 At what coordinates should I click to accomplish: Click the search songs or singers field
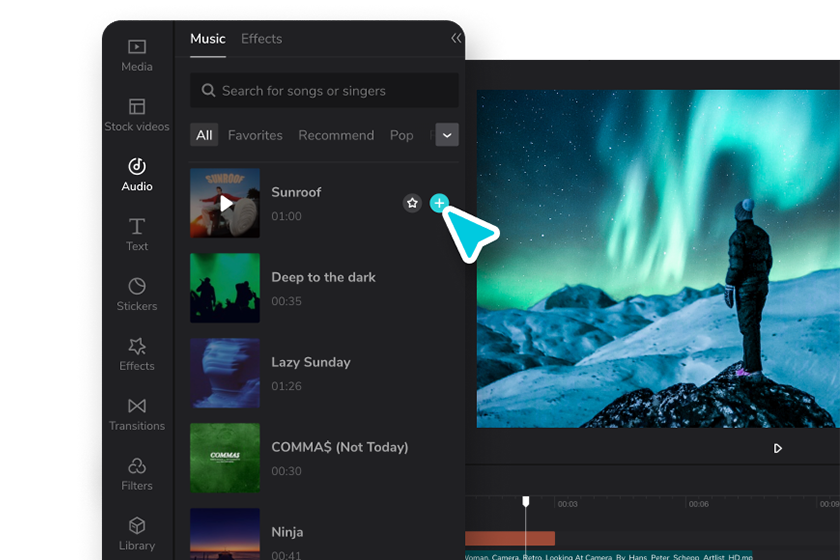(324, 91)
